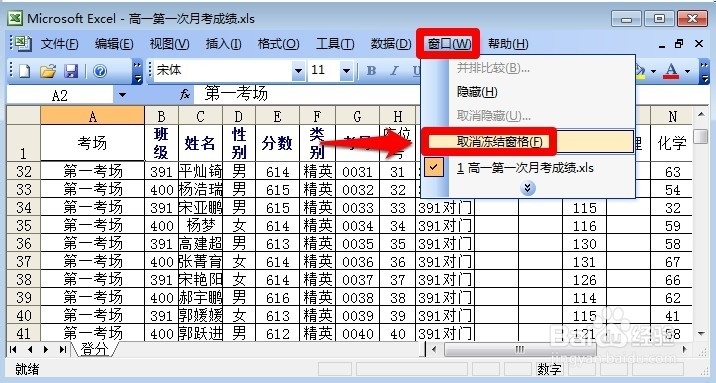This screenshot has height=383, width=716.
Task: Choose 隐藏(H) in Window menu
Action: point(527,92)
